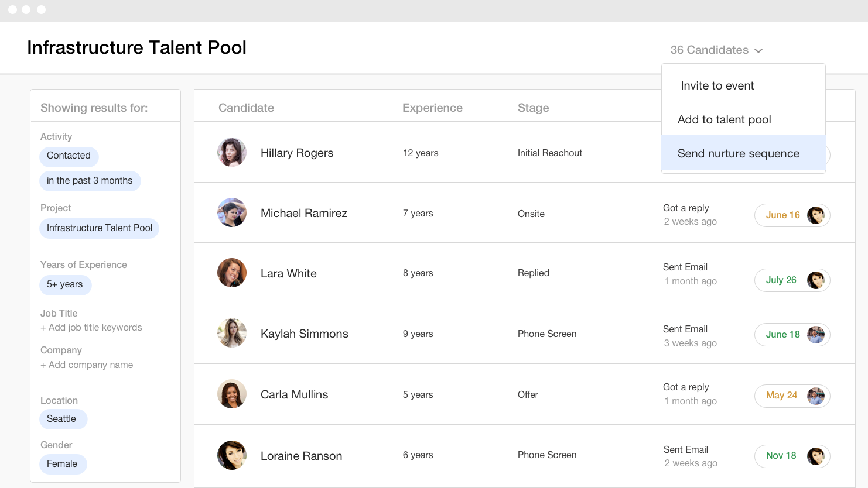This screenshot has height=488, width=868.
Task: Open Michael Ramirez candidate name
Action: [x=304, y=213]
